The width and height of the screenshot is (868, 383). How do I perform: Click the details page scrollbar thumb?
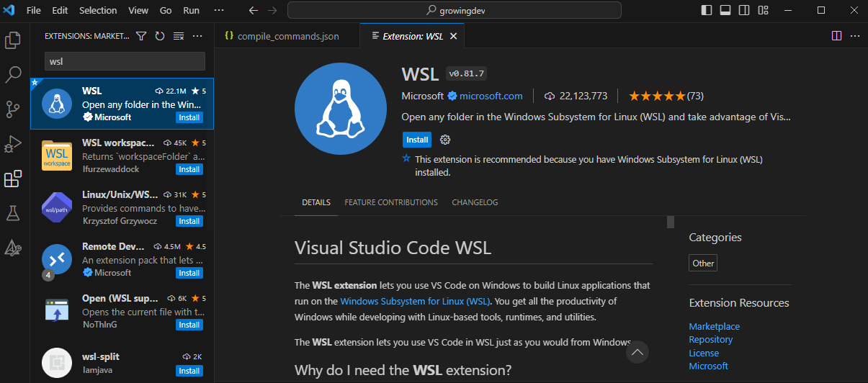[671, 222]
